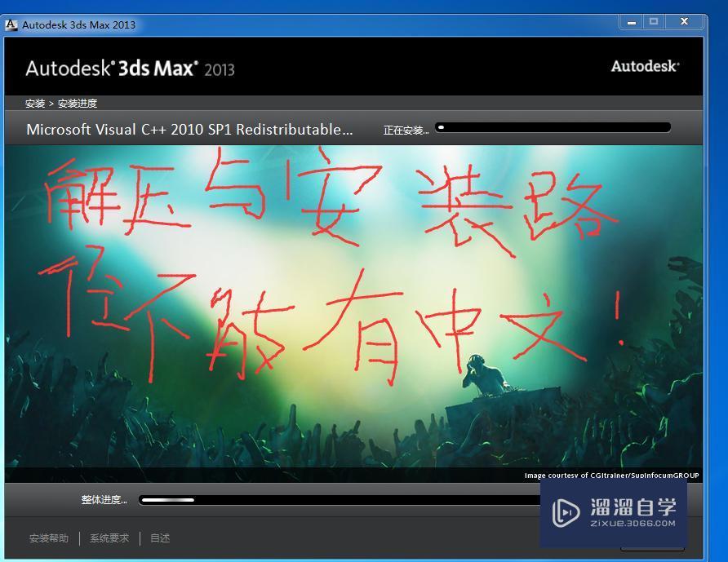Maximize the installer window
The height and width of the screenshot is (562, 728).
tap(652, 22)
